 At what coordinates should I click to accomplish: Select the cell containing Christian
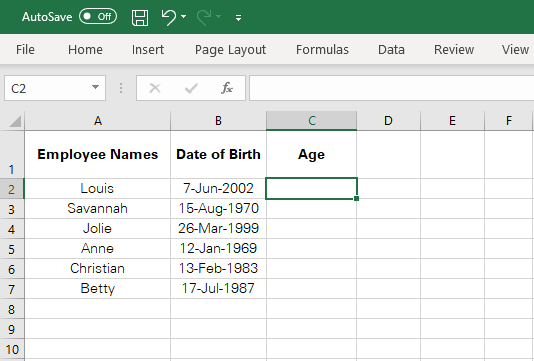tap(98, 269)
